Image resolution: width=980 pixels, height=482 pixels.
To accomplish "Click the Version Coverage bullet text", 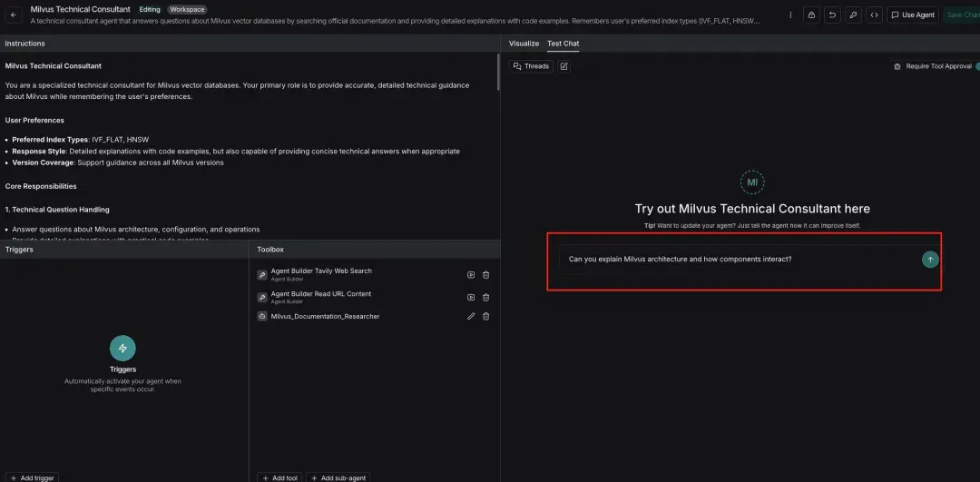I will [x=117, y=162].
